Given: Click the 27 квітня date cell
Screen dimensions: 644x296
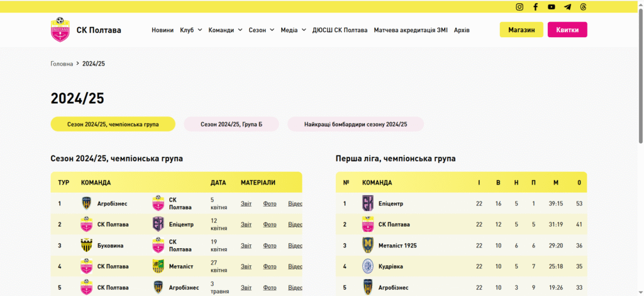Looking at the screenshot, I should (218, 266).
